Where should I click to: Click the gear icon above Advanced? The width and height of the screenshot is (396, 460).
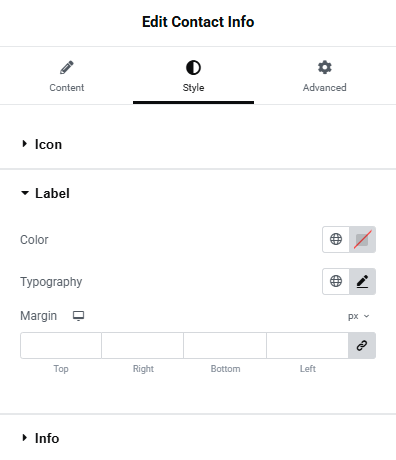(325, 67)
